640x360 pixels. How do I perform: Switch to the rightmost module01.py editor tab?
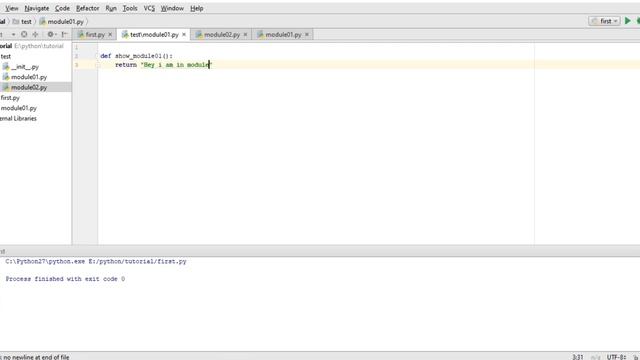click(283, 35)
